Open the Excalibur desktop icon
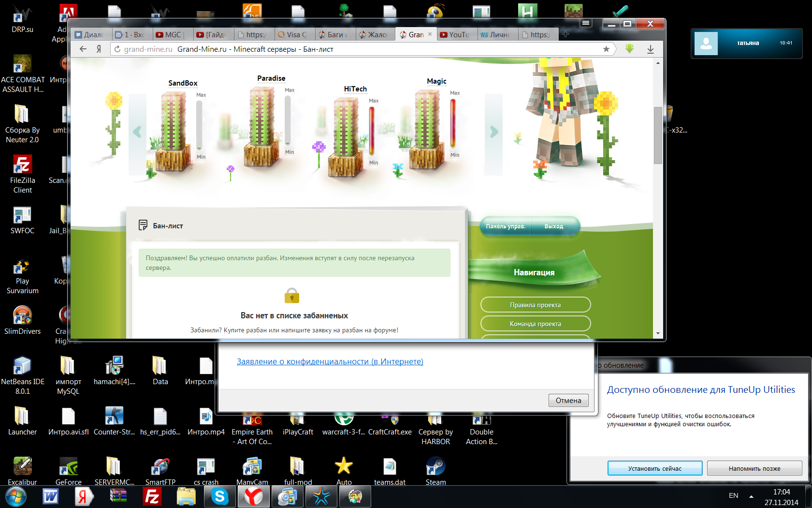The image size is (812, 508). (23, 471)
